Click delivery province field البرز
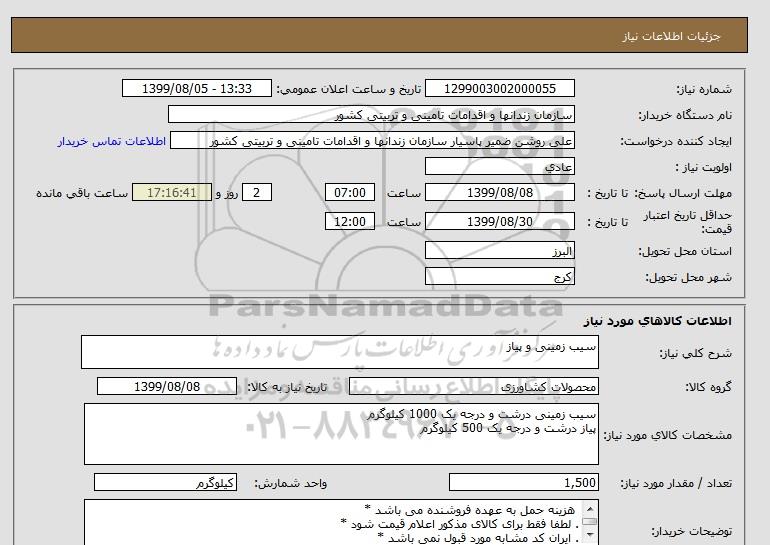770x545 pixels. click(499, 250)
